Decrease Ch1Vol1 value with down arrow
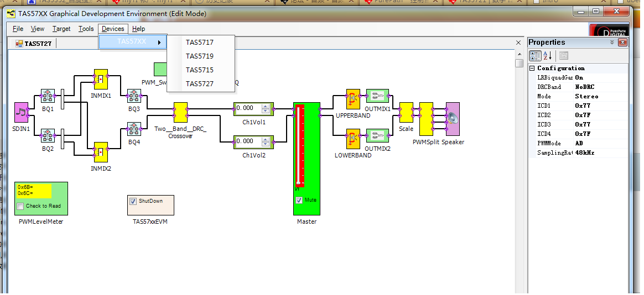 tap(266, 111)
